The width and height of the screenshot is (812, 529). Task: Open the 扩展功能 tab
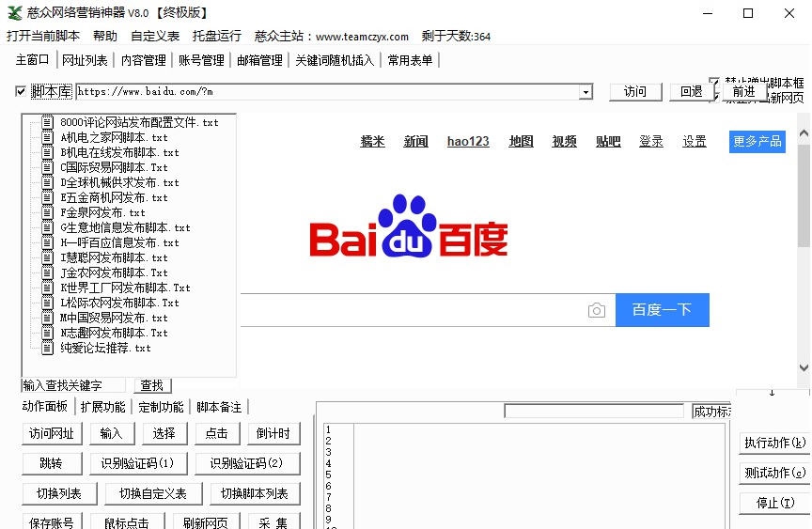tap(103, 408)
